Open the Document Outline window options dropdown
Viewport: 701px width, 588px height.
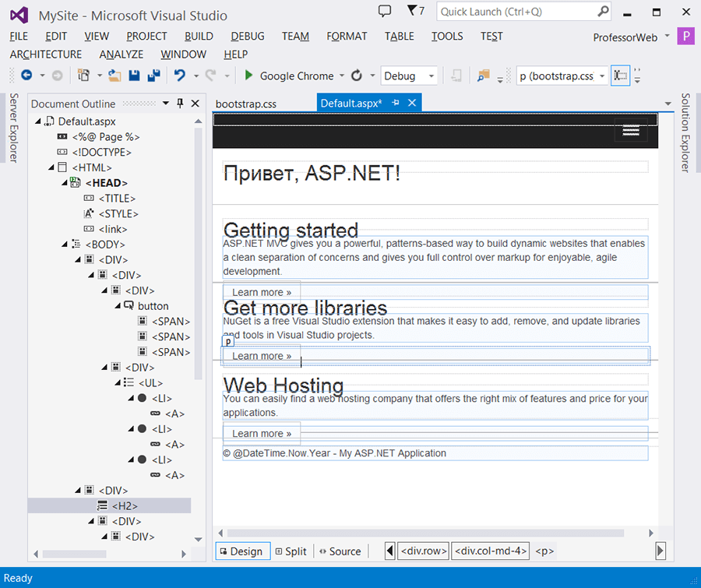point(166,104)
